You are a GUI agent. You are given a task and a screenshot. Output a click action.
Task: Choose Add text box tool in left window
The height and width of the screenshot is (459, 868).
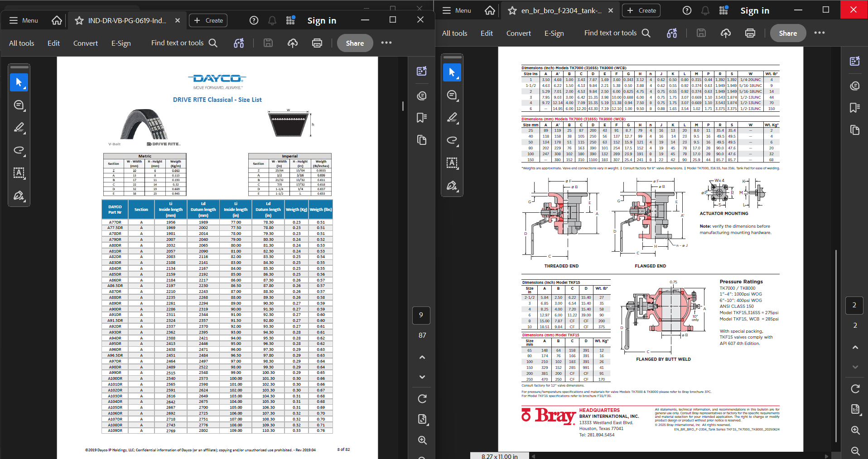click(19, 172)
